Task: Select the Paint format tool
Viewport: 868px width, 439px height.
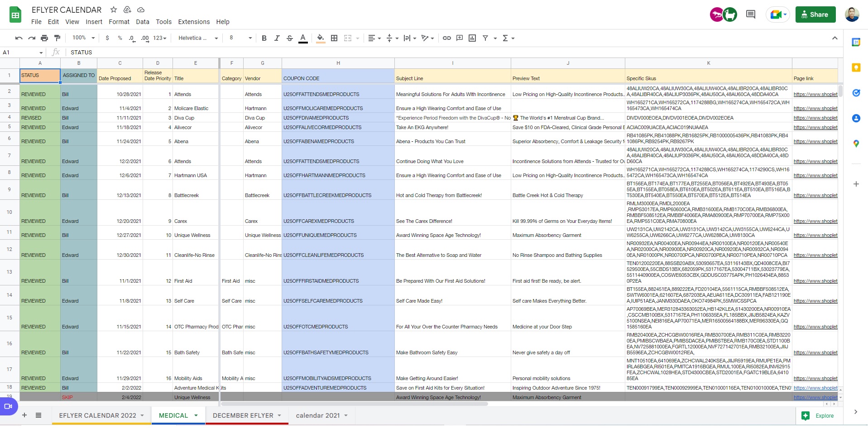Action: coord(57,38)
